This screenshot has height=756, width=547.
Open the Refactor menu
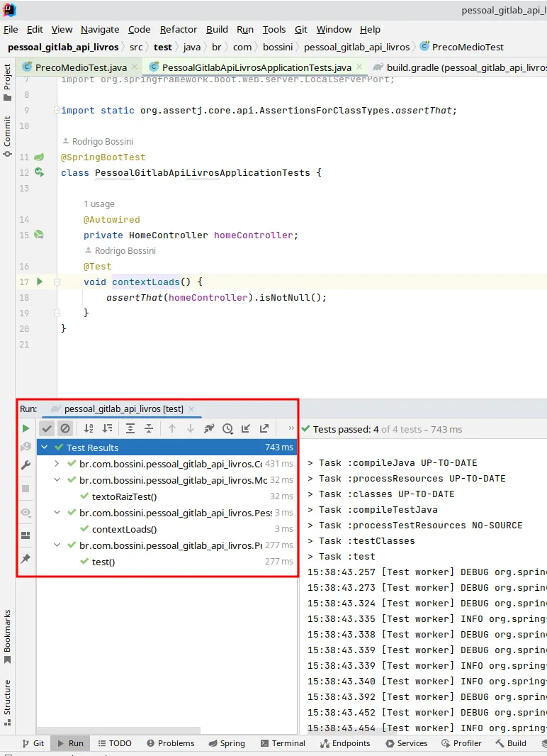pos(179,29)
